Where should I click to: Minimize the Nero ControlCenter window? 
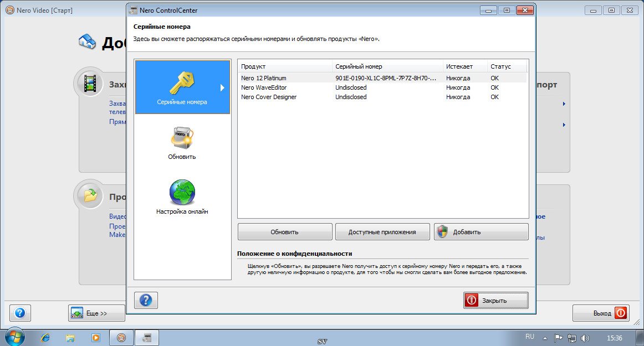pyautogui.click(x=489, y=11)
